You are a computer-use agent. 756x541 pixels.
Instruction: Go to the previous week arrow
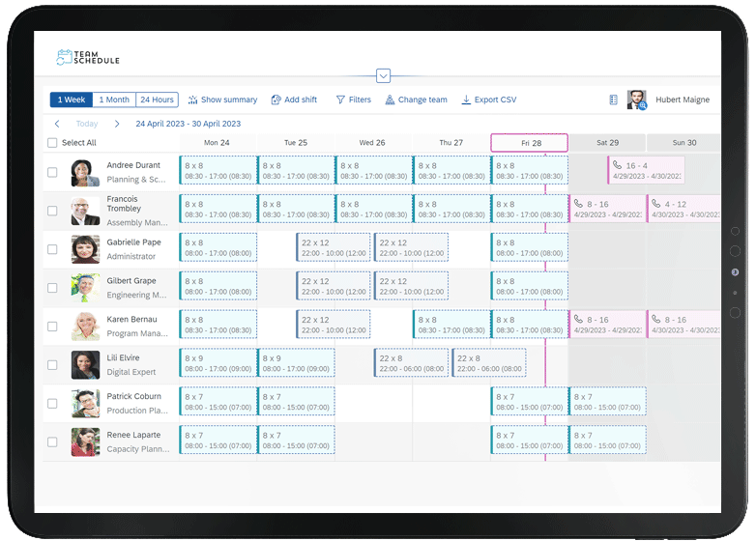(x=57, y=124)
